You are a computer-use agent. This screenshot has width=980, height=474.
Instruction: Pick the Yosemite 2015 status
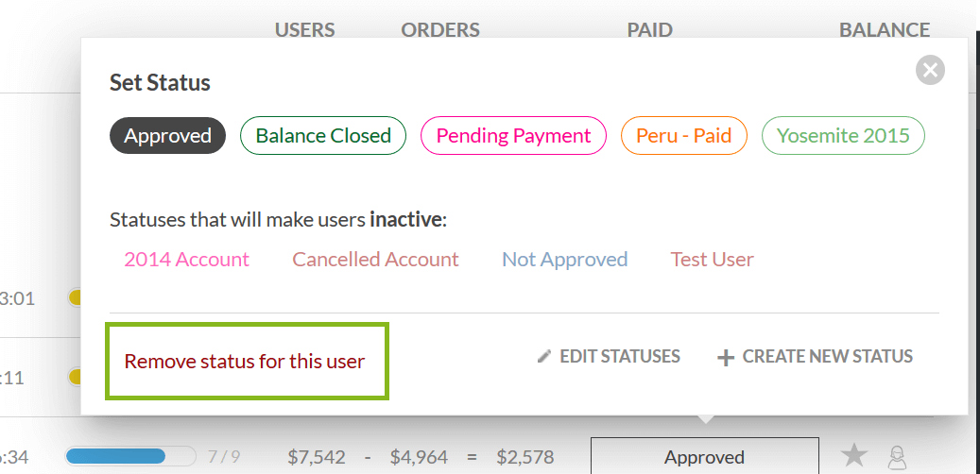(x=843, y=136)
